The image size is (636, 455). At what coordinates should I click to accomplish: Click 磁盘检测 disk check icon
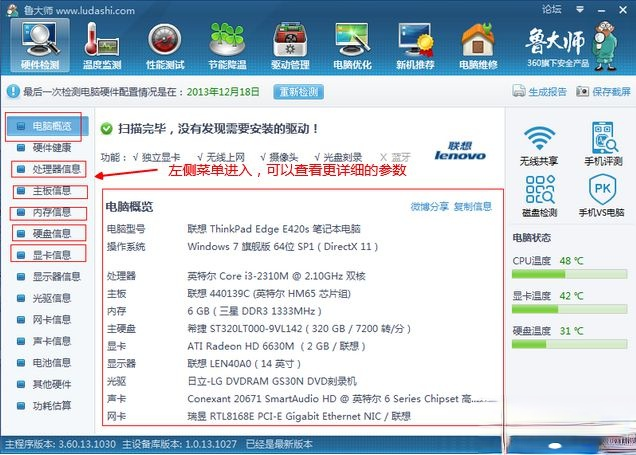coord(539,189)
